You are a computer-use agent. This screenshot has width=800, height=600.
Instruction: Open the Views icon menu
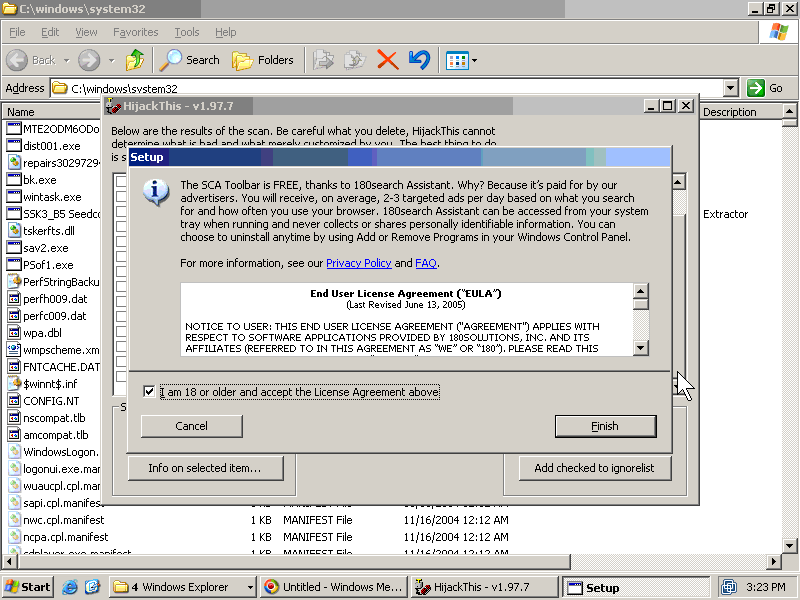click(x=457, y=61)
